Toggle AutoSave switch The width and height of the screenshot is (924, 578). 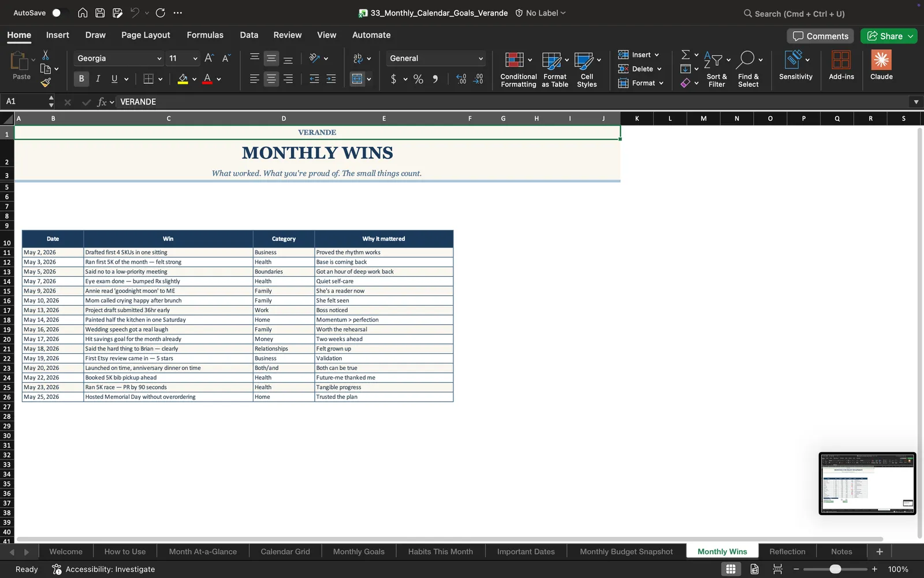tap(59, 13)
